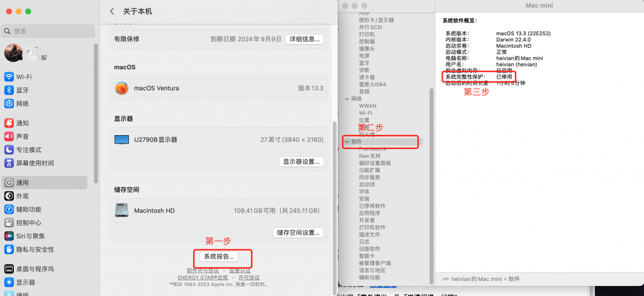
Task: Select 控制器 in hardware list
Action: click(367, 41)
